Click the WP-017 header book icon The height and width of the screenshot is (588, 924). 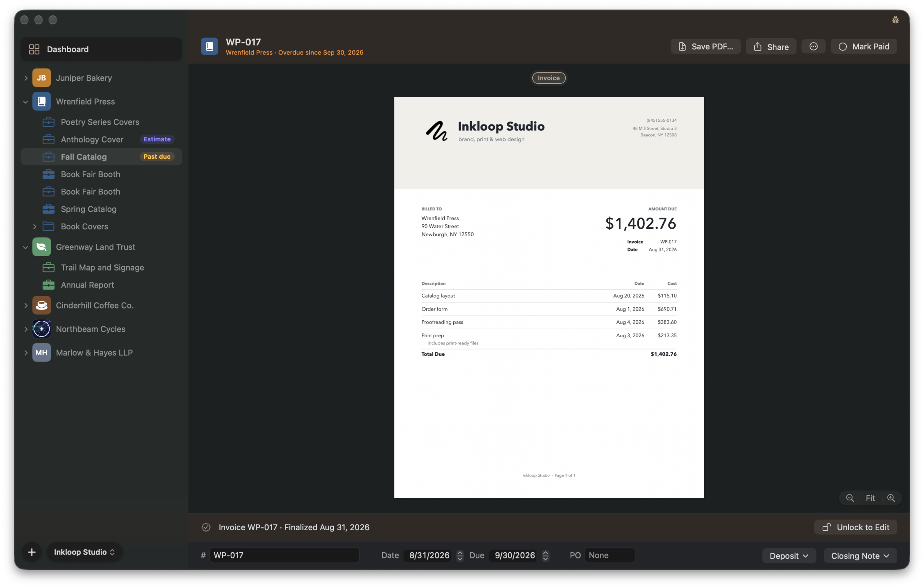(209, 47)
